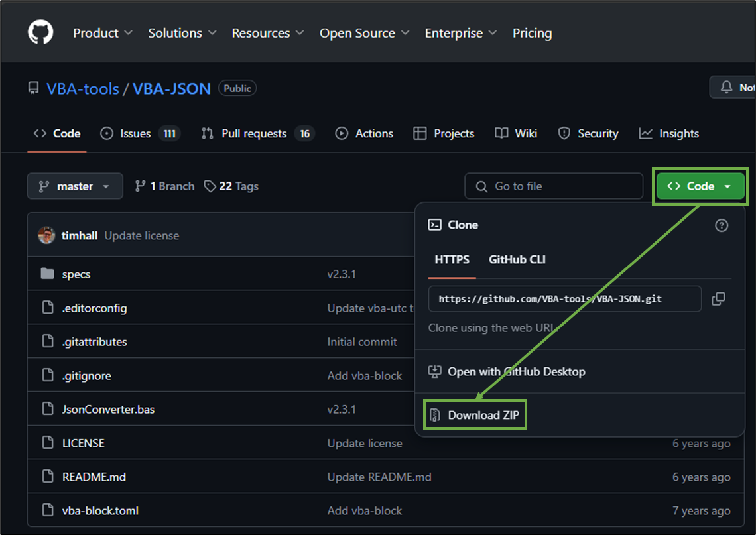The image size is (756, 535).
Task: Open the .gitignore file
Action: 87,375
